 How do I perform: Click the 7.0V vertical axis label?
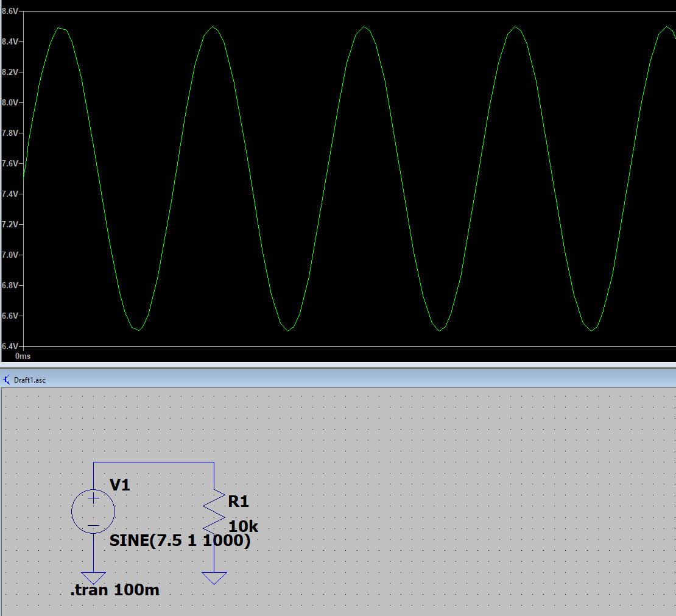[x=10, y=255]
